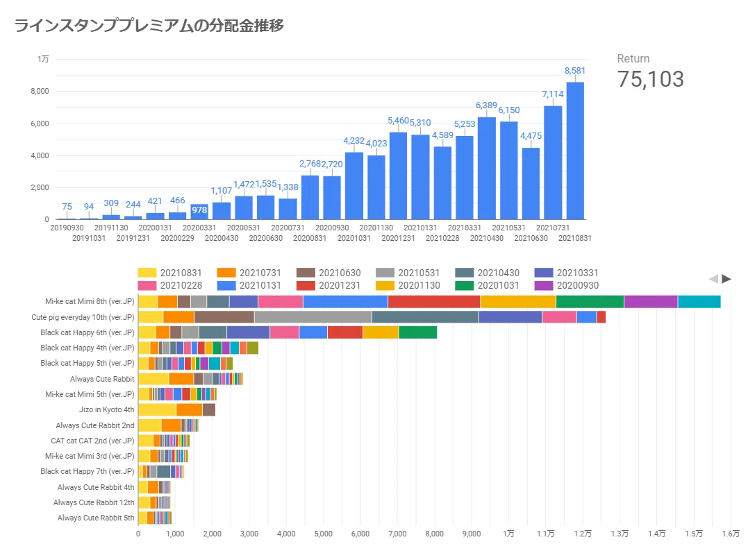This screenshot has width=748, height=560.
Task: Click the 7,114 bar for 20210731
Action: pos(553,162)
